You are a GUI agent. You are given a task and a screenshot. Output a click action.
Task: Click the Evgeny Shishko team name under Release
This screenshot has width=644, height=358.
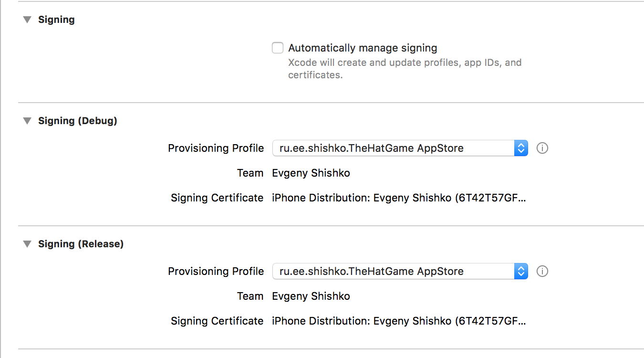click(x=311, y=296)
